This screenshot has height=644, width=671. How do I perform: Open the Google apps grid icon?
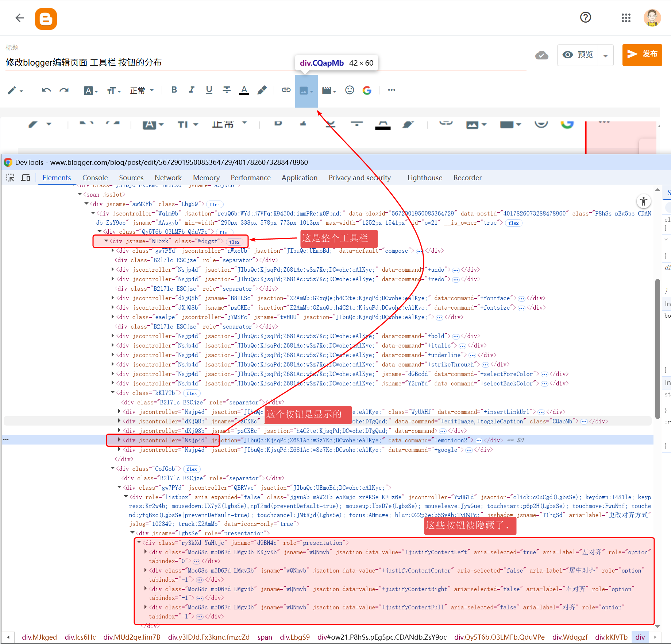click(626, 18)
